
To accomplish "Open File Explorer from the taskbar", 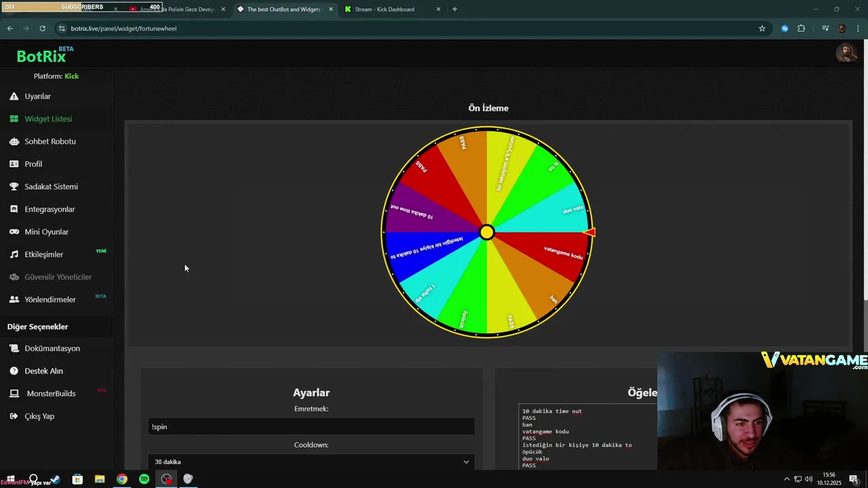I will [100, 479].
